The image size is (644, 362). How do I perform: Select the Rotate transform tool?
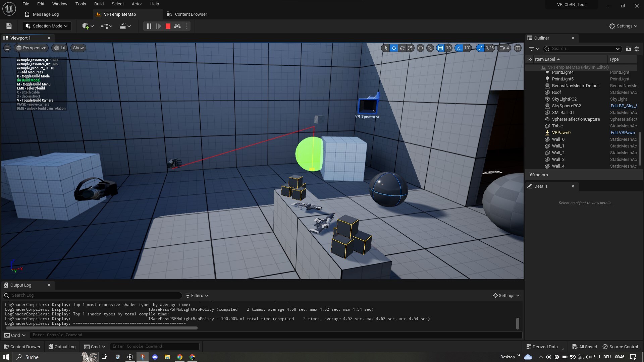click(x=402, y=48)
